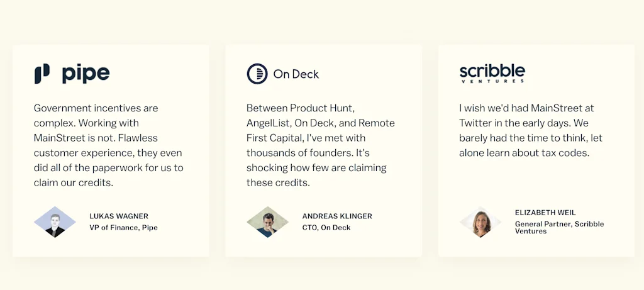Click the Scribble Ventures testimonial quote

(x=530, y=130)
